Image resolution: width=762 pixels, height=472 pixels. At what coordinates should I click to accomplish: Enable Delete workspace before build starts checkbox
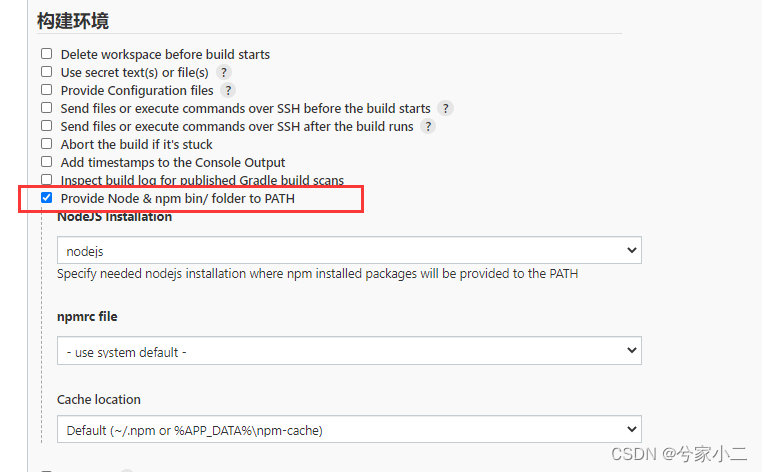[47, 53]
